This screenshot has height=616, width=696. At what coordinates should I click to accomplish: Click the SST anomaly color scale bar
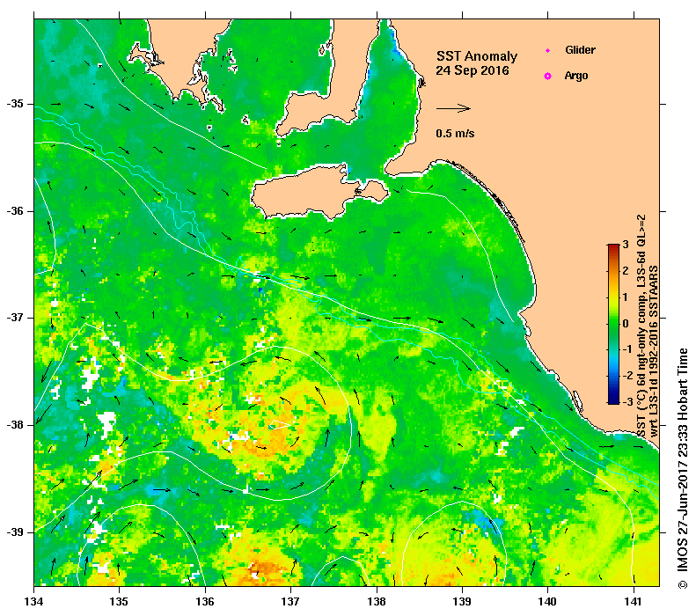[613, 324]
